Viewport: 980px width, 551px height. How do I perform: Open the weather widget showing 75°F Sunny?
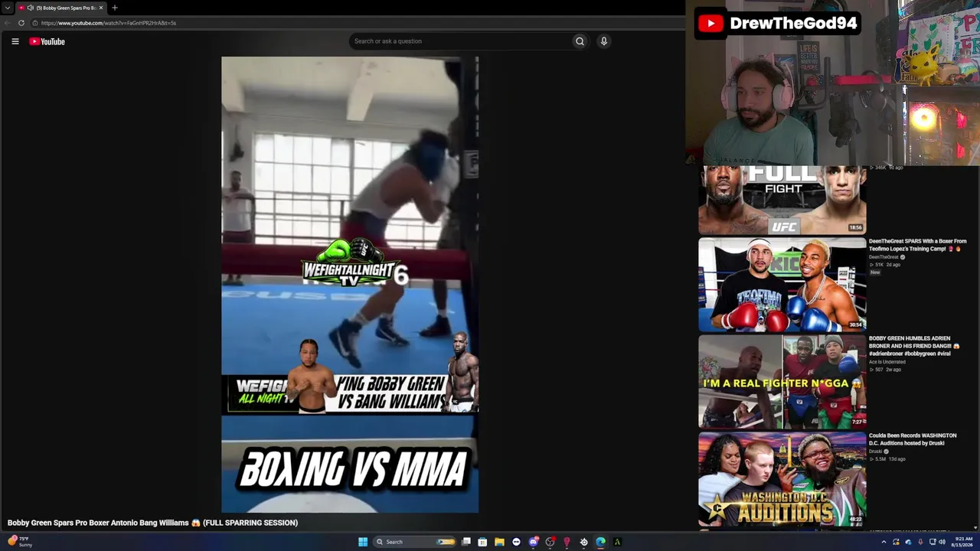click(18, 542)
